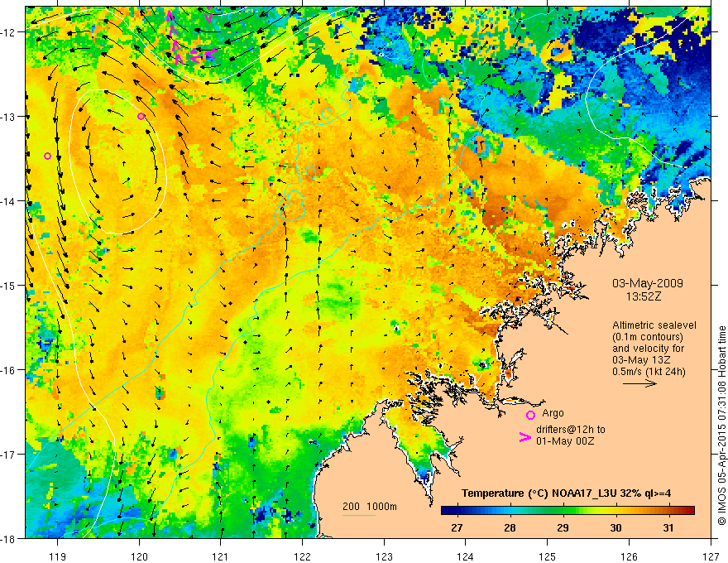The height and width of the screenshot is (563, 728).
Task: Click the 'Argo' legend label
Action: pos(553,413)
